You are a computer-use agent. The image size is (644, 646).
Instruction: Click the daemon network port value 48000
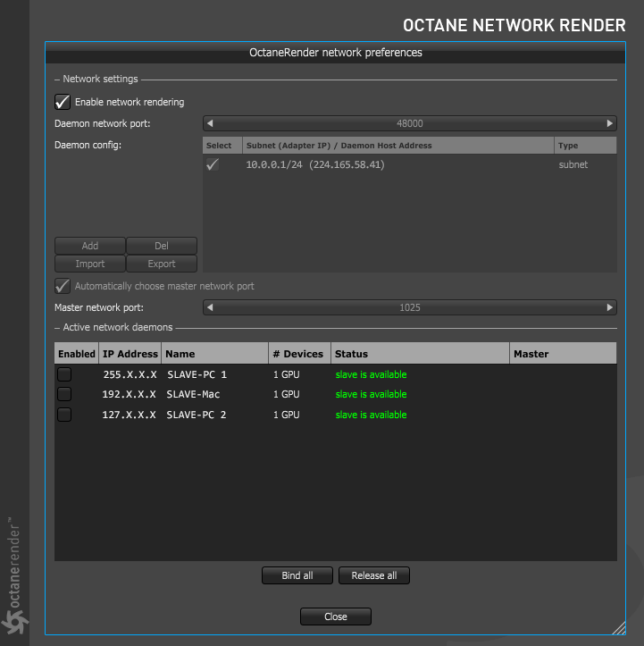pyautogui.click(x=410, y=123)
